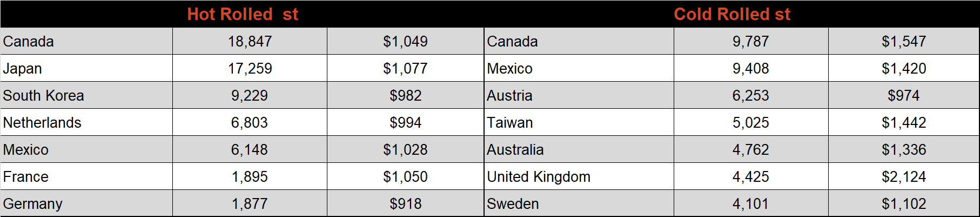Select the Hot Rolled st header
The height and width of the screenshot is (217, 980).
243,14
